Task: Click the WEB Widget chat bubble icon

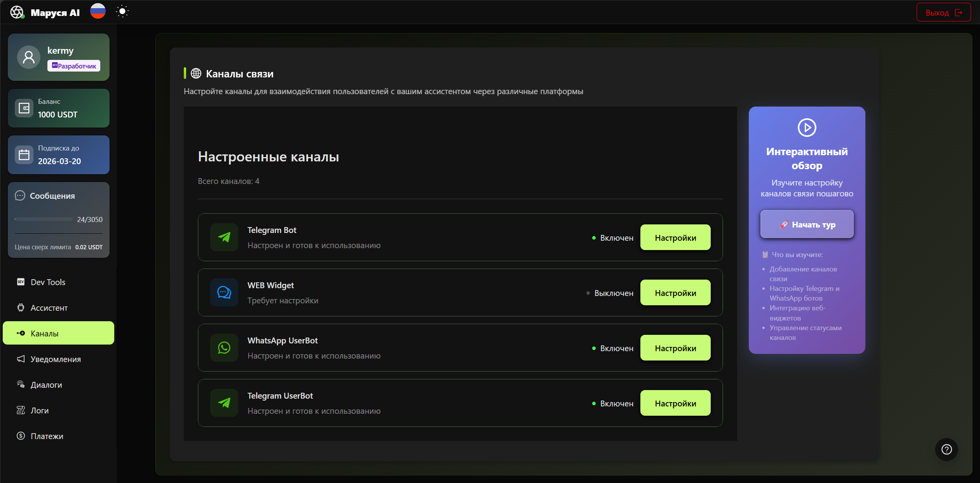Action: [x=224, y=292]
